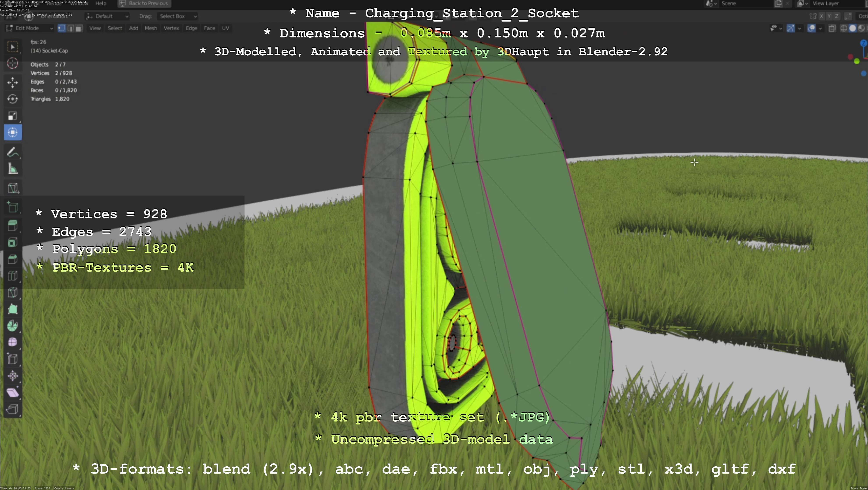Toggle mesh mirror Y axis

coord(829,16)
